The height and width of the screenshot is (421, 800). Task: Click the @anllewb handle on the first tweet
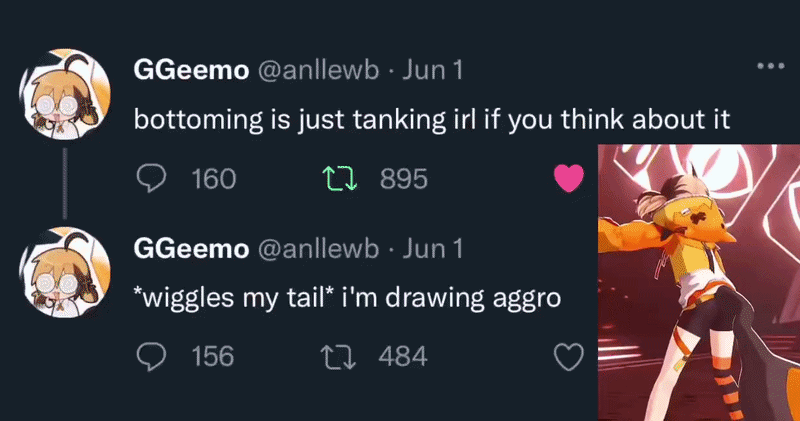click(320, 71)
